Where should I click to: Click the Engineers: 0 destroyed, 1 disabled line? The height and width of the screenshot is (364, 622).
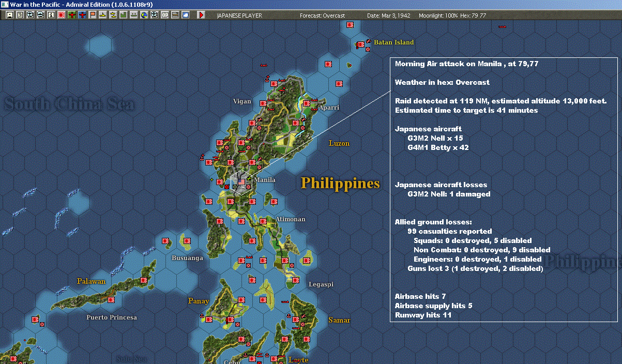478,260
